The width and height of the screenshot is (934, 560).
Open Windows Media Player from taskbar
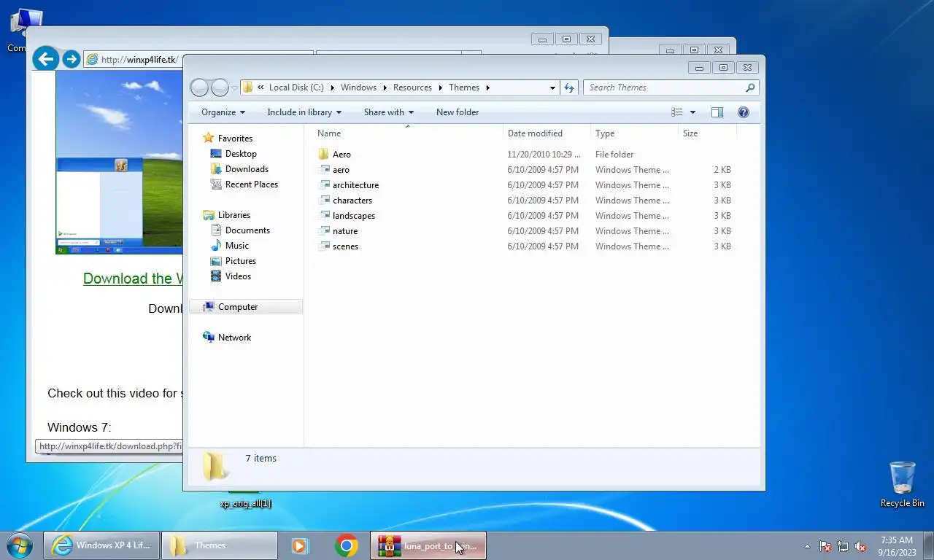[300, 545]
